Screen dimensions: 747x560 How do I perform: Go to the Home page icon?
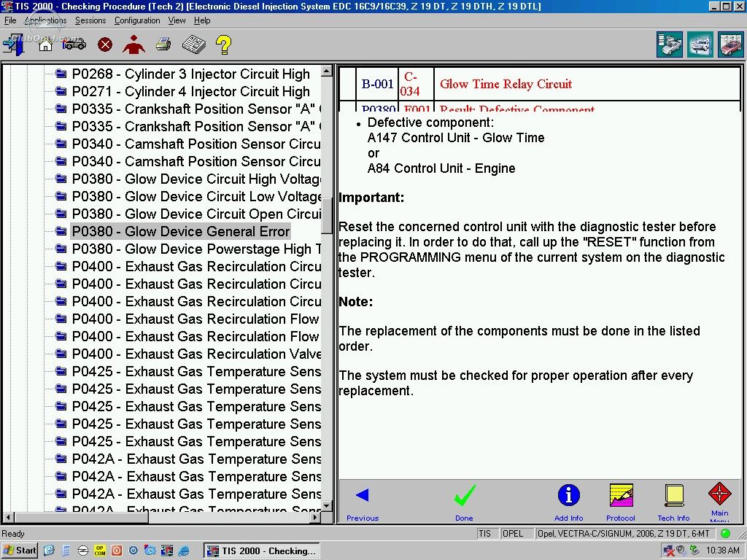(45, 45)
